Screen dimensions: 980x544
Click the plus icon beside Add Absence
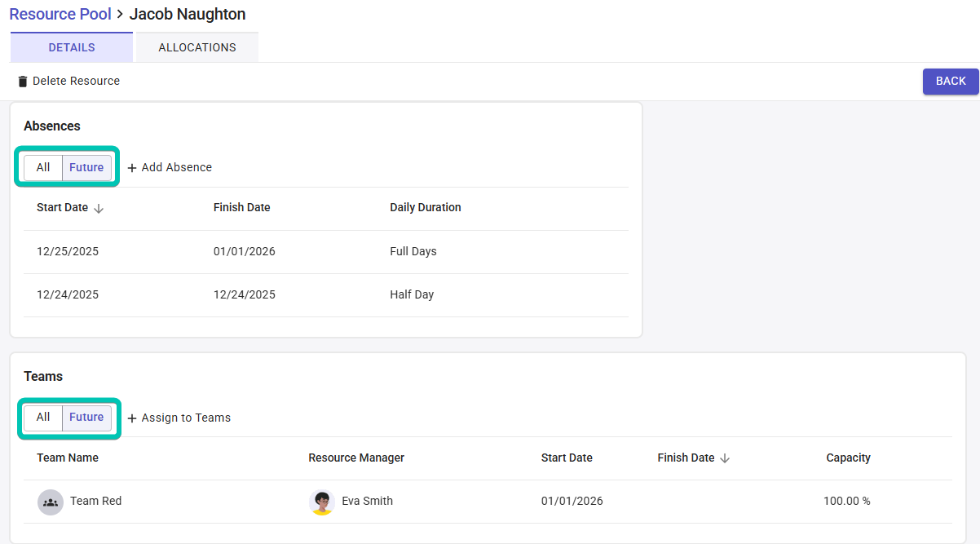click(132, 168)
